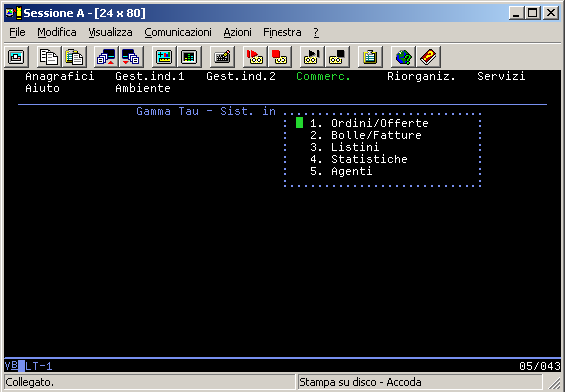Open the keyboard remap icon

point(222,57)
